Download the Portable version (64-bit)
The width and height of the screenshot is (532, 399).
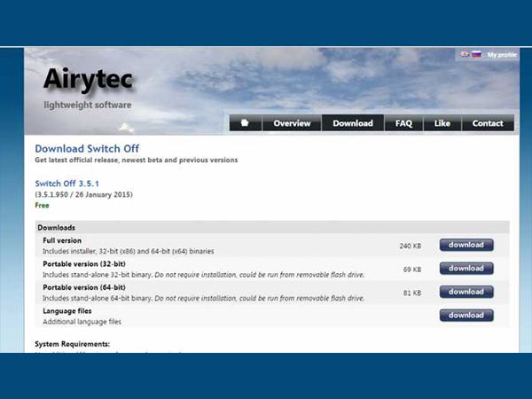(466, 292)
